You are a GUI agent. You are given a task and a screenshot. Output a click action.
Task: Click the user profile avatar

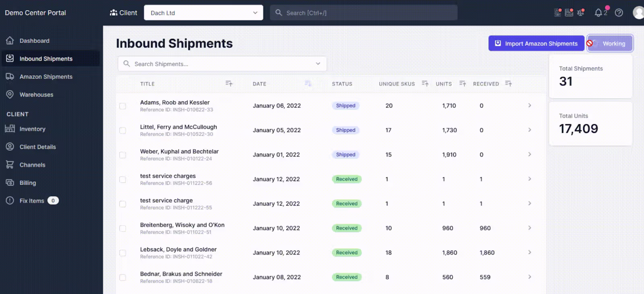(639, 13)
